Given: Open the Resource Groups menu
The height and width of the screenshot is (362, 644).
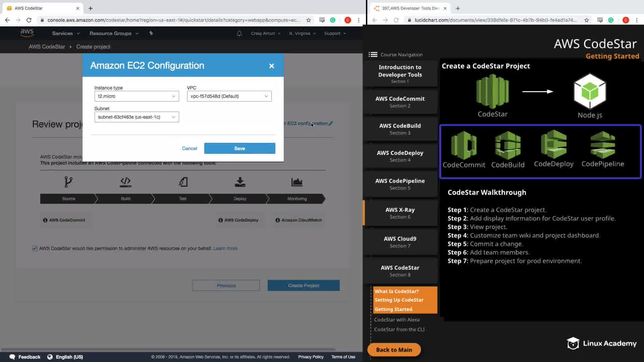Looking at the screenshot, I should [x=114, y=34].
